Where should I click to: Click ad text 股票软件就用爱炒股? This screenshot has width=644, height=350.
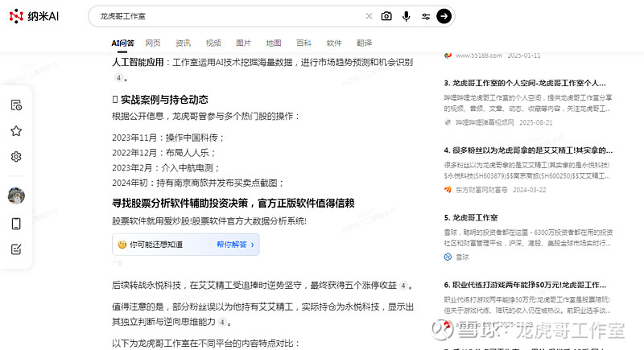click(209, 221)
